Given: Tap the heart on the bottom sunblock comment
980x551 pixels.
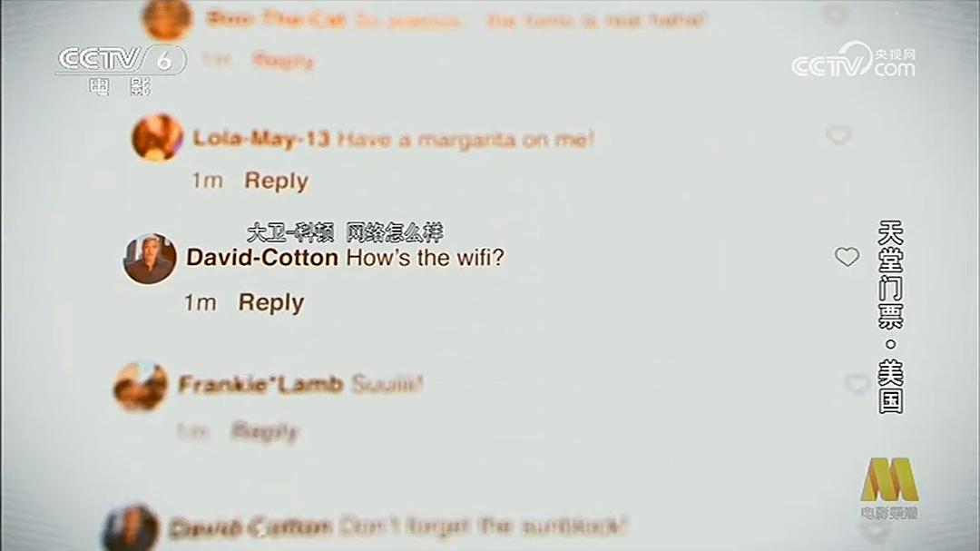Looking at the screenshot, I should 874,530.
